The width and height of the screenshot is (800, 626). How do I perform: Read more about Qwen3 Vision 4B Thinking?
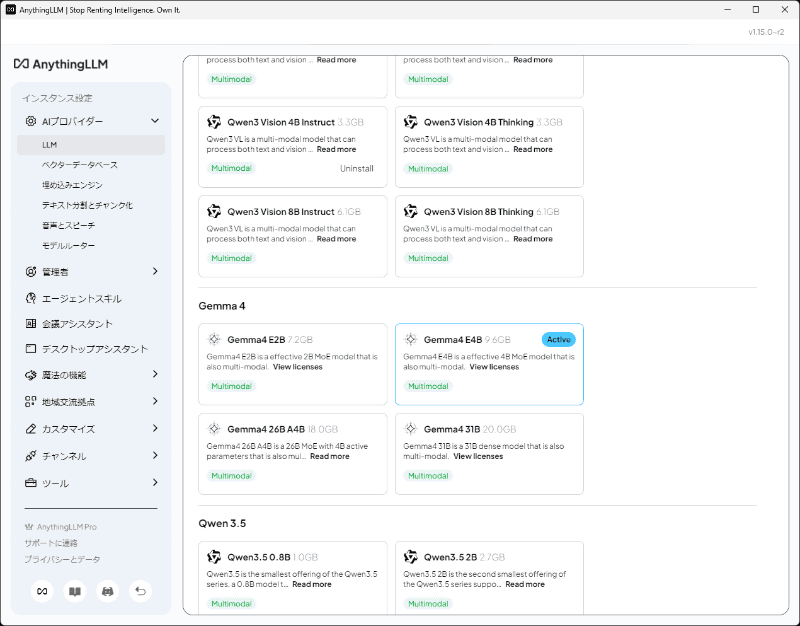pos(533,149)
